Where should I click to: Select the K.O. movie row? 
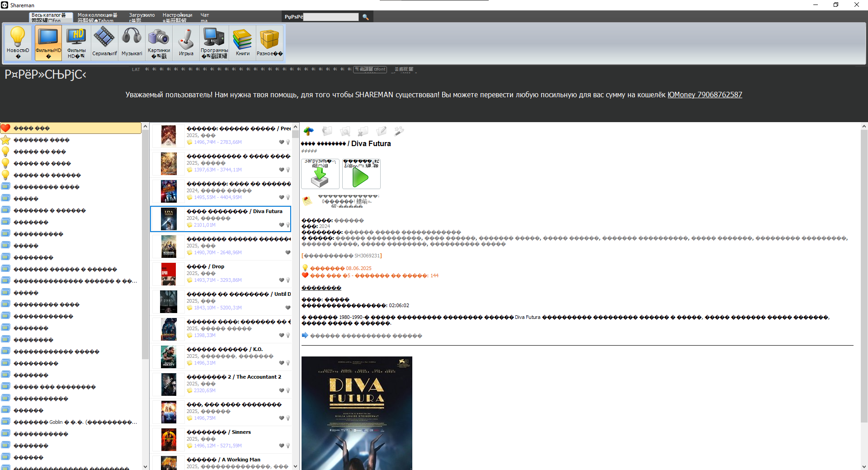[221, 356]
